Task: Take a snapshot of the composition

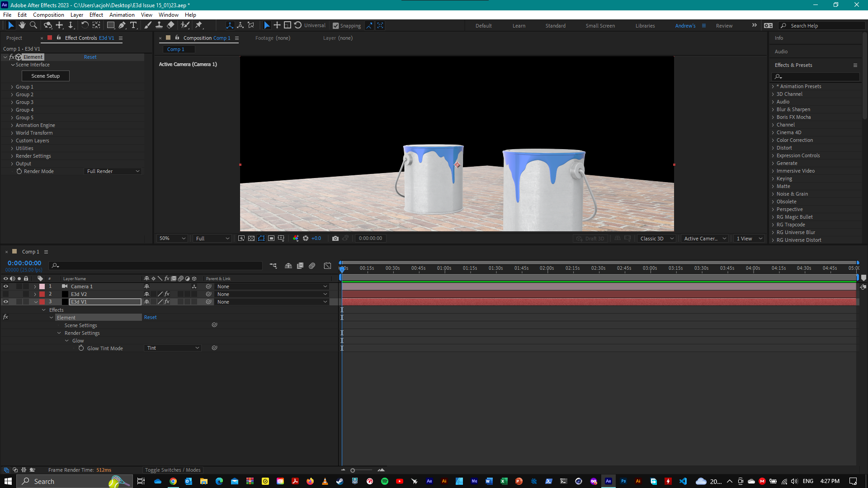Action: [336, 238]
